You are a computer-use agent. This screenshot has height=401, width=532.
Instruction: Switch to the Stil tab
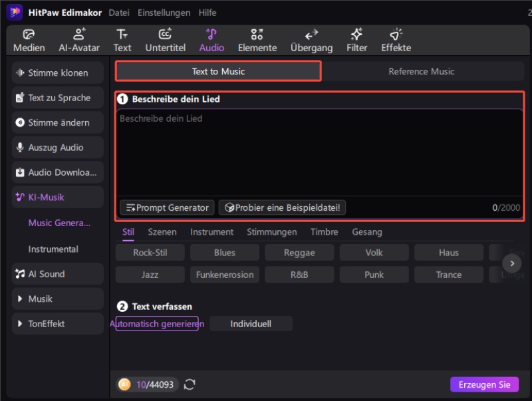click(x=128, y=232)
